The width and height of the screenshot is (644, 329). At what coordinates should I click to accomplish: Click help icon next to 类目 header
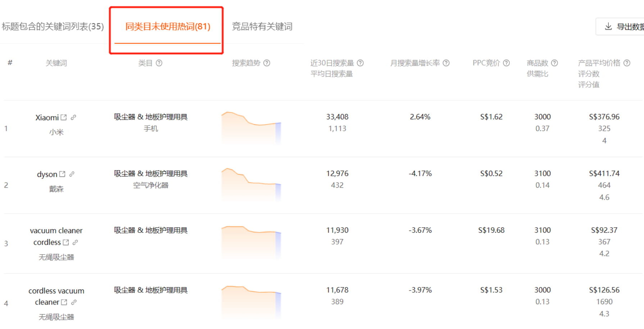click(160, 63)
